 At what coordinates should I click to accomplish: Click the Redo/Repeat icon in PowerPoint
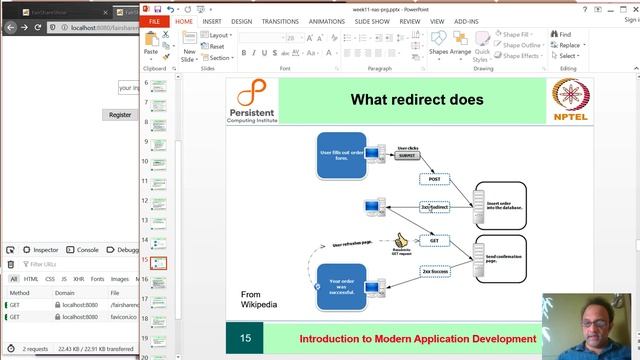(x=188, y=9)
